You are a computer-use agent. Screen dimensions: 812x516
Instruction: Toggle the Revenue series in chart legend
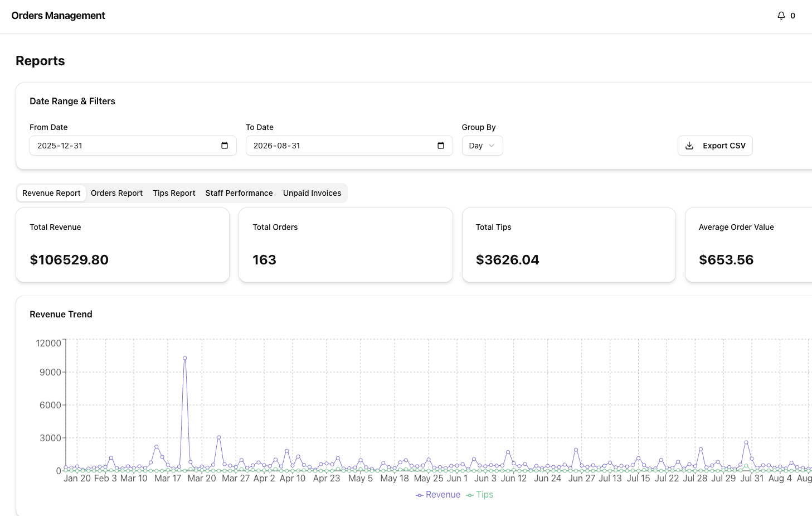pos(438,495)
